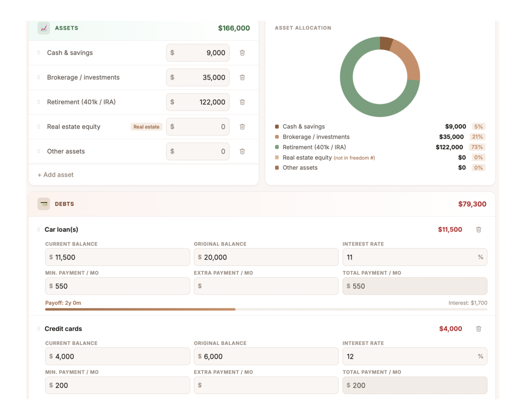Delete the Brokerage / investments asset row
525x420 pixels.
coord(242,77)
